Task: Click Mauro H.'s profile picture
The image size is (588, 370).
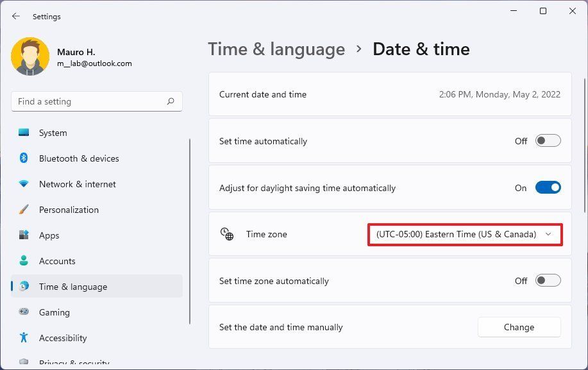Action: point(30,57)
